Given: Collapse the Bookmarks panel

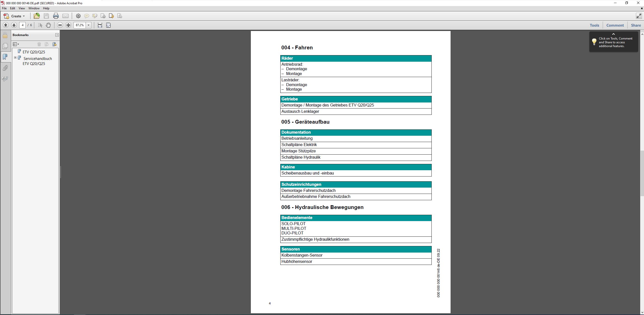Looking at the screenshot, I should [57, 35].
